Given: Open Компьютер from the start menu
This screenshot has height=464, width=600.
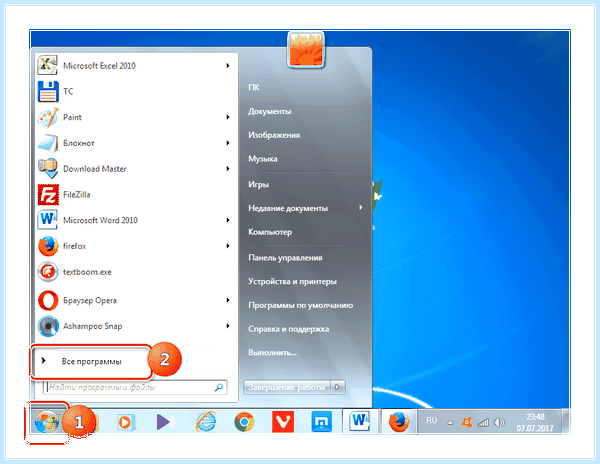Looking at the screenshot, I should [270, 232].
